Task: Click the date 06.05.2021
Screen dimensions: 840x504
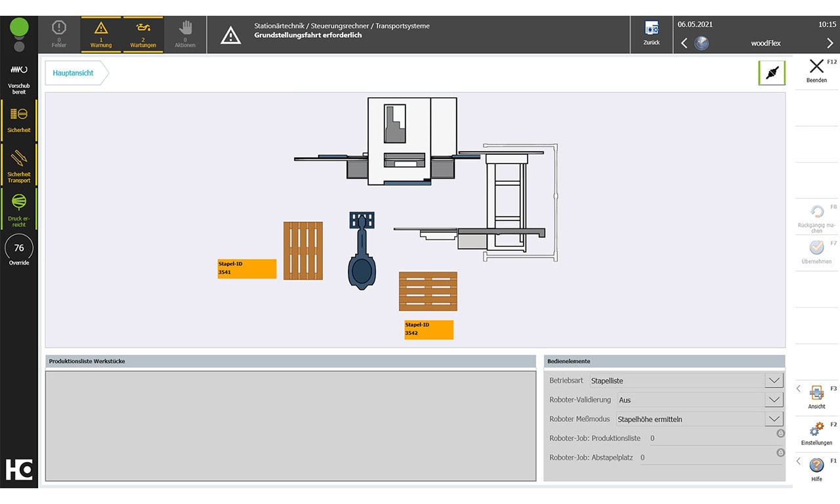Action: [695, 24]
